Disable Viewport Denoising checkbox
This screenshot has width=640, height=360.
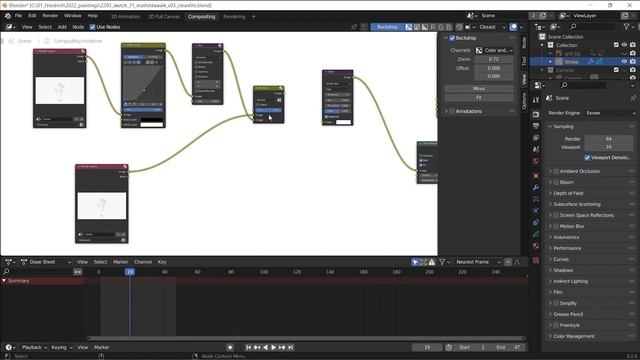[x=587, y=158]
